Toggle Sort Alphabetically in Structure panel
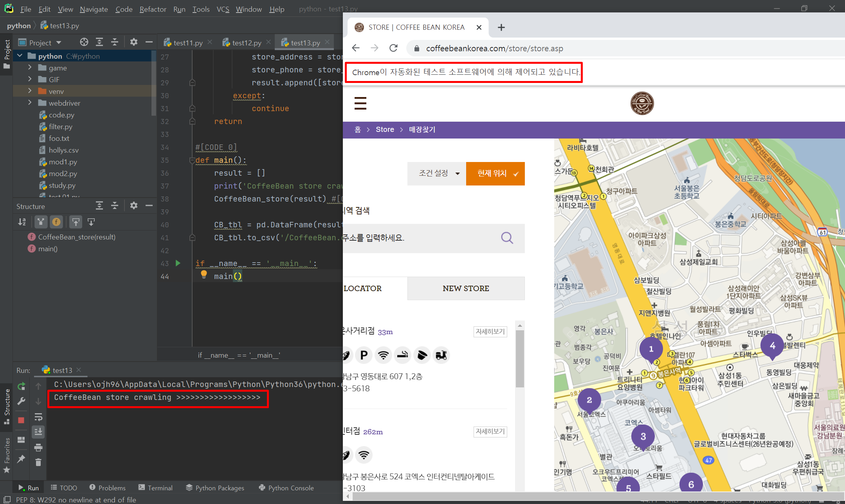Viewport: 845px width, 504px height. 22,222
